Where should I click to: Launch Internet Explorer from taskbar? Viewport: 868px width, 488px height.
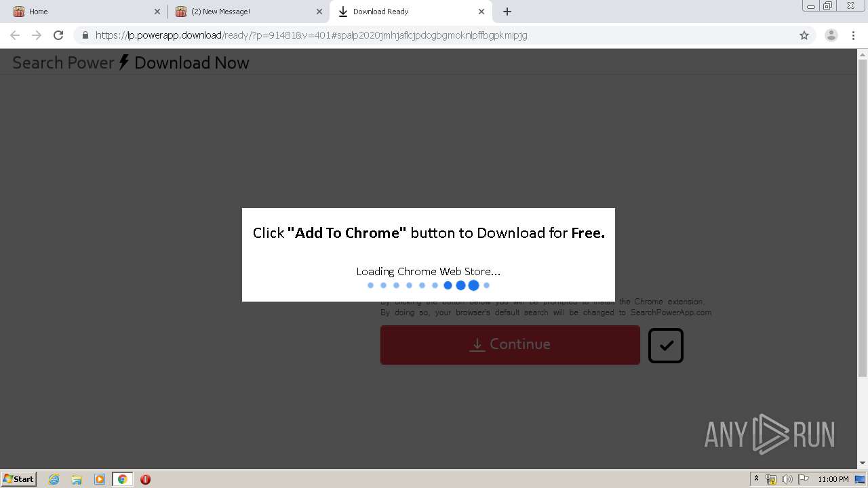tap(54, 479)
